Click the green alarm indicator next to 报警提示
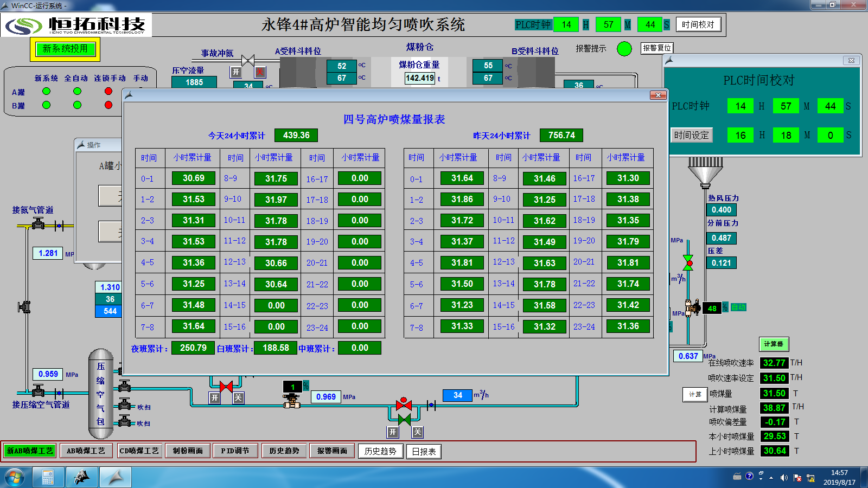Viewport: 868px width, 488px height. [624, 49]
